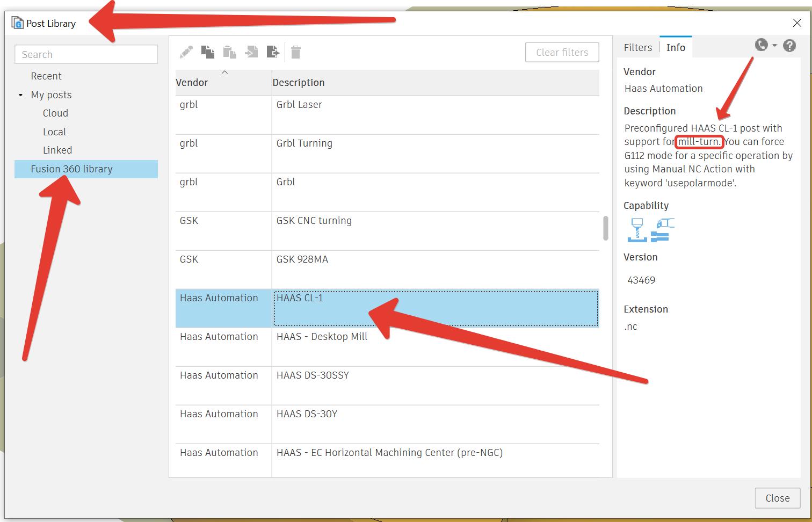
Task: Sort by the Description column header
Action: pyautogui.click(x=436, y=83)
